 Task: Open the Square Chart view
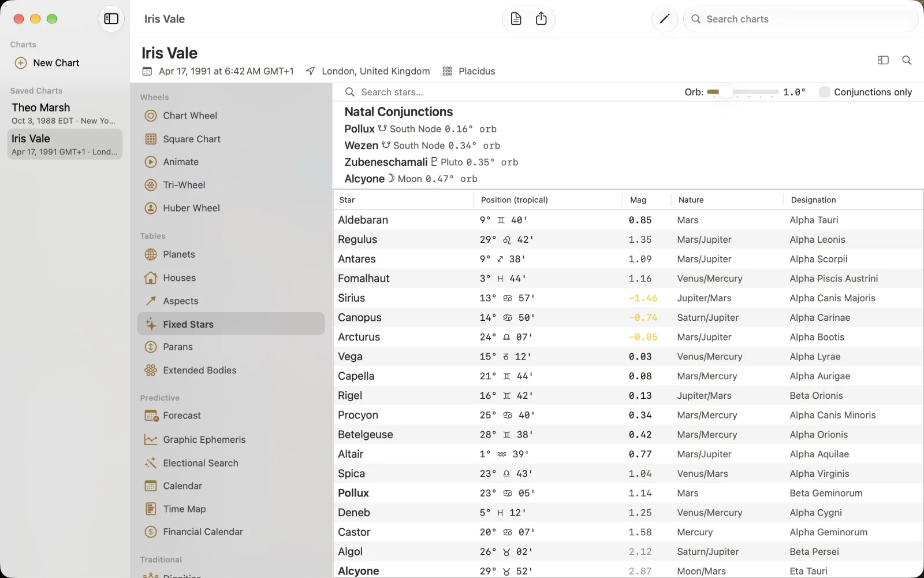point(231,139)
